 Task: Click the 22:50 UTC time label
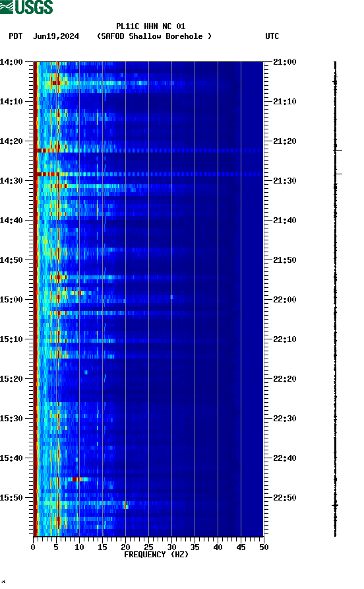click(285, 498)
